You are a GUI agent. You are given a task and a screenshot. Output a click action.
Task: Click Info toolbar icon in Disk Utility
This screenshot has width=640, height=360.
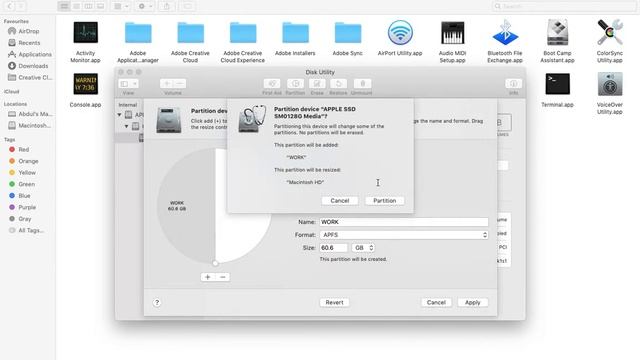pyautogui.click(x=513, y=84)
